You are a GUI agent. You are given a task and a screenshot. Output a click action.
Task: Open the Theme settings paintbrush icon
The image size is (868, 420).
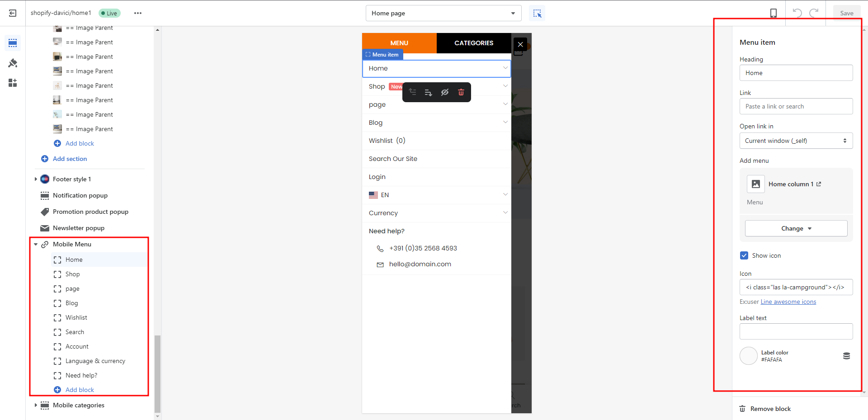click(x=13, y=63)
